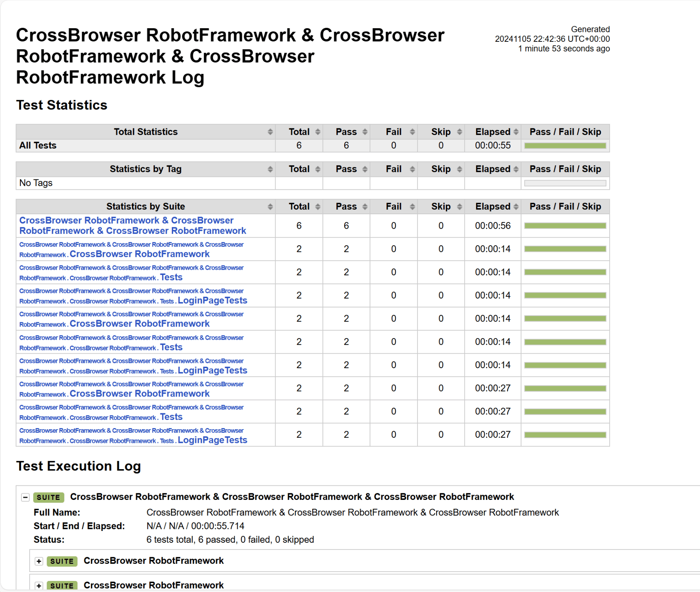Open the top suite link in Statistics by Suite
The height and width of the screenshot is (592, 700).
[x=133, y=225]
